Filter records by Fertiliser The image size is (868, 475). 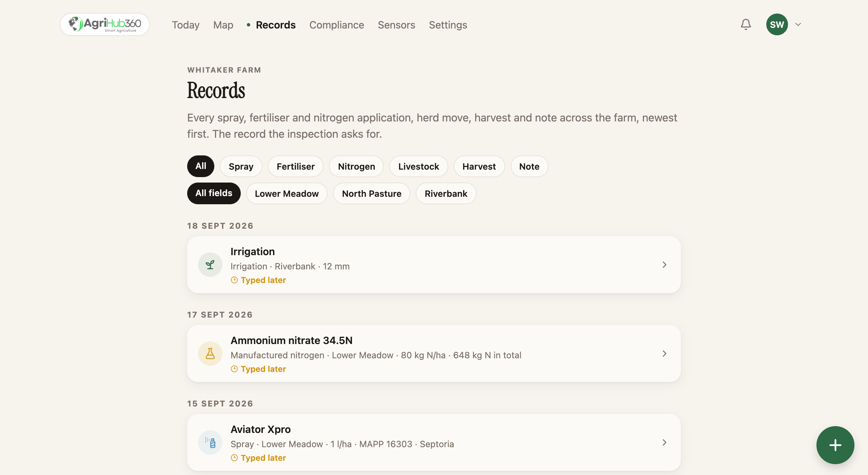click(296, 166)
